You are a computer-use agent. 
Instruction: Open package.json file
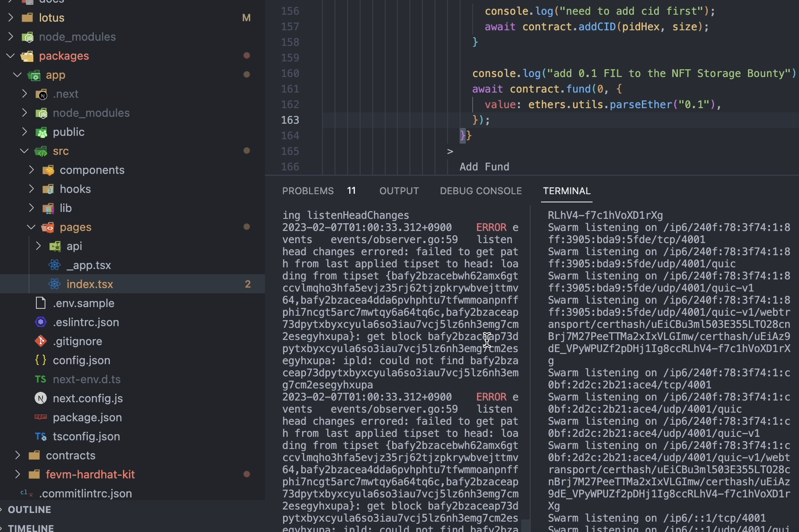click(x=87, y=417)
